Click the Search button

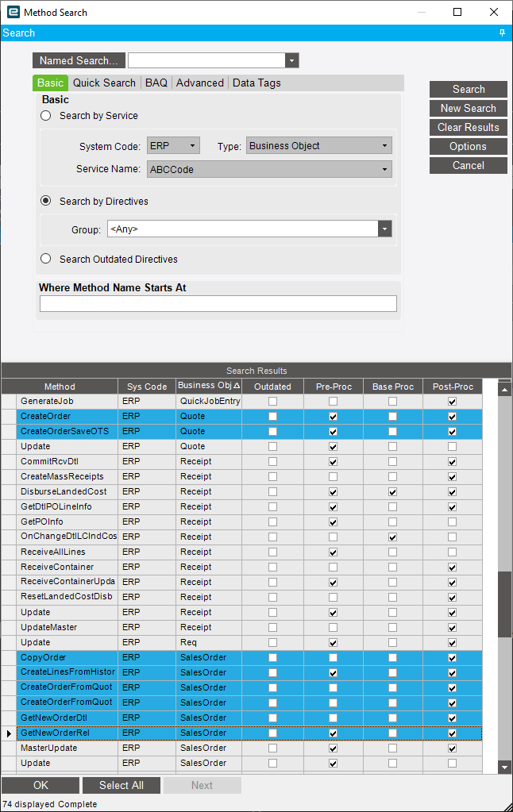pos(469,89)
